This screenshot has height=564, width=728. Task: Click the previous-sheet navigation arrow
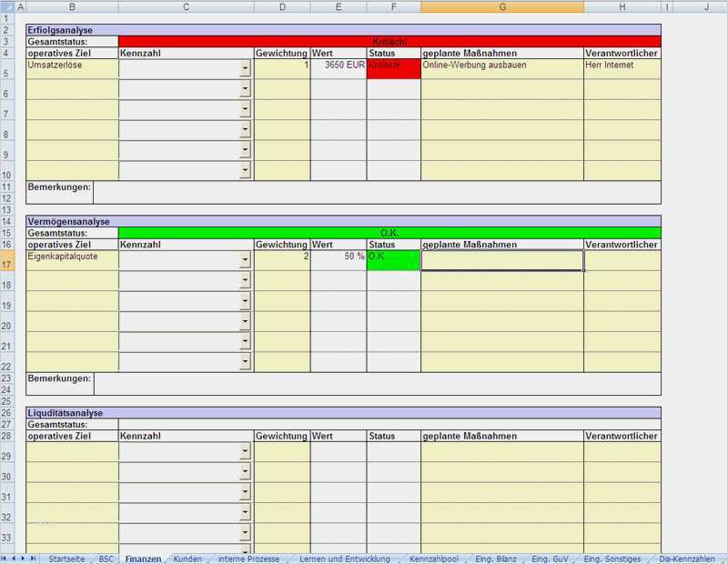[15, 559]
